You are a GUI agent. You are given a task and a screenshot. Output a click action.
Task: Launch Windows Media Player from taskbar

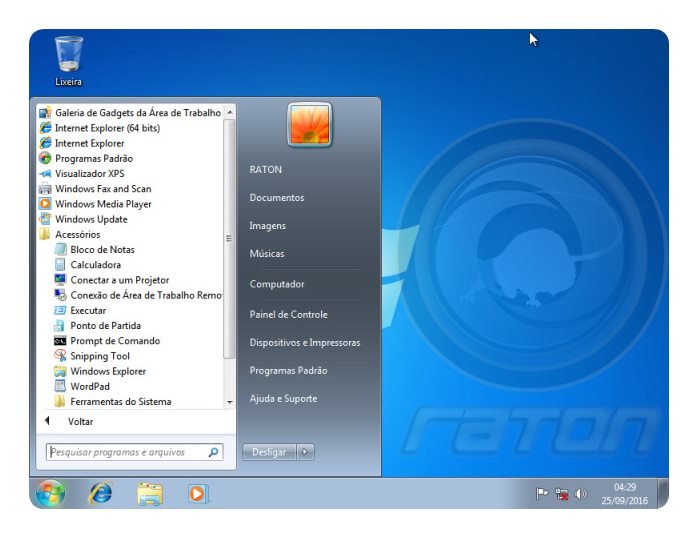point(198,494)
